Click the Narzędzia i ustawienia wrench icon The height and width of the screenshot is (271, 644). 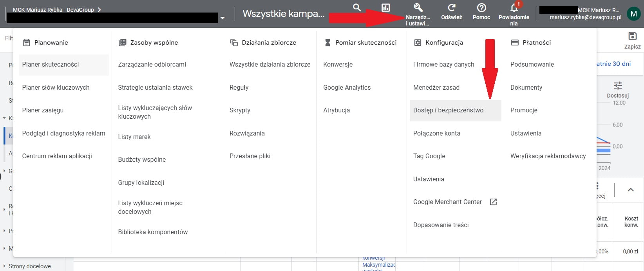418,8
